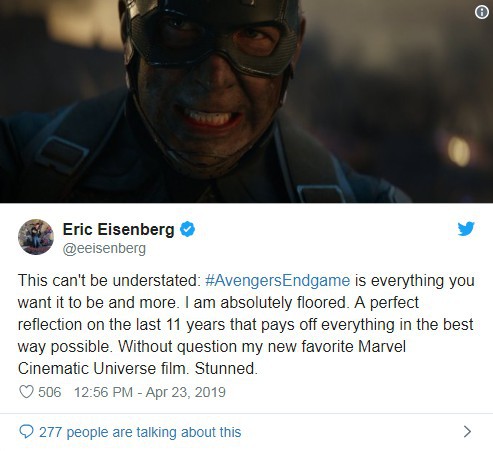Screen dimensions: 493x451
Task: Click the word "Stunned." ending the tweet
Action: 226,369
